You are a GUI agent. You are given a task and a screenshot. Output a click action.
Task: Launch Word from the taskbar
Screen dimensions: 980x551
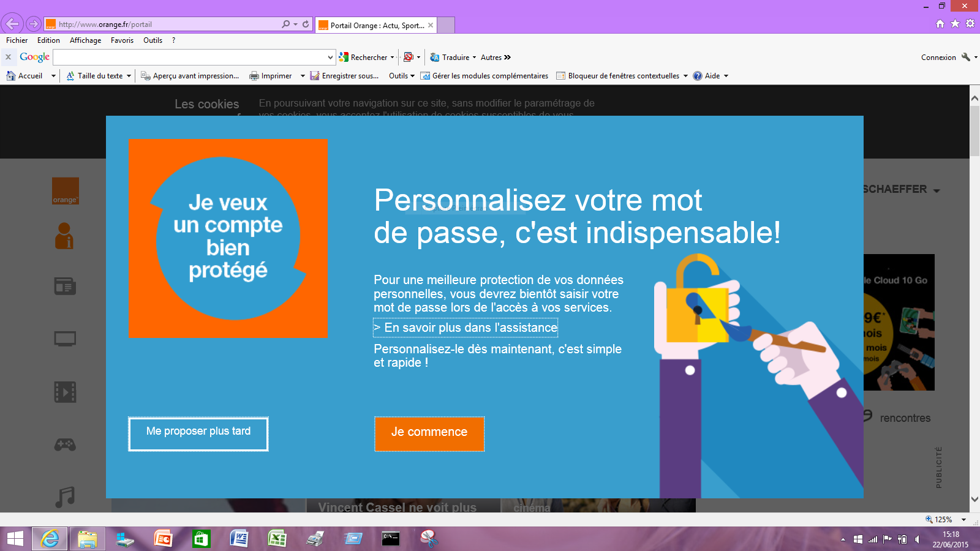[239, 539]
